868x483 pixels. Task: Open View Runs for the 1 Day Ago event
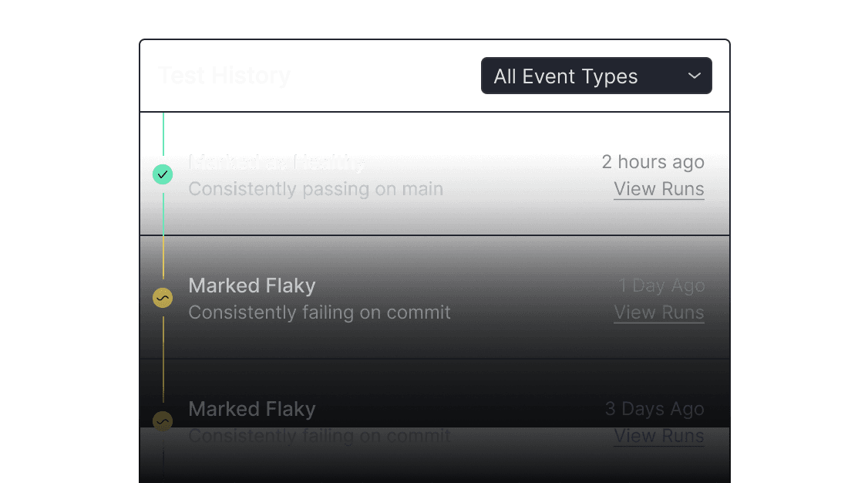[659, 313]
